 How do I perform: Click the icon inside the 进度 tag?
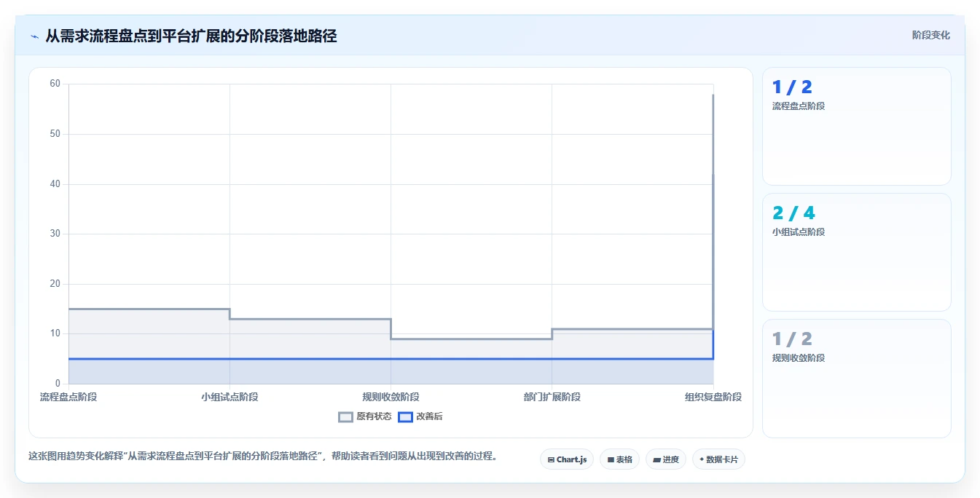[x=656, y=460]
